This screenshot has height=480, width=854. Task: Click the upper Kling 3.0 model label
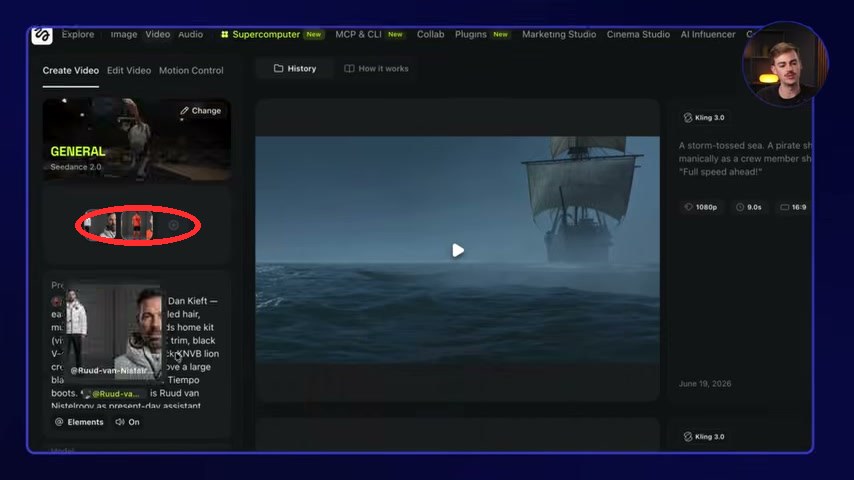pyautogui.click(x=703, y=118)
